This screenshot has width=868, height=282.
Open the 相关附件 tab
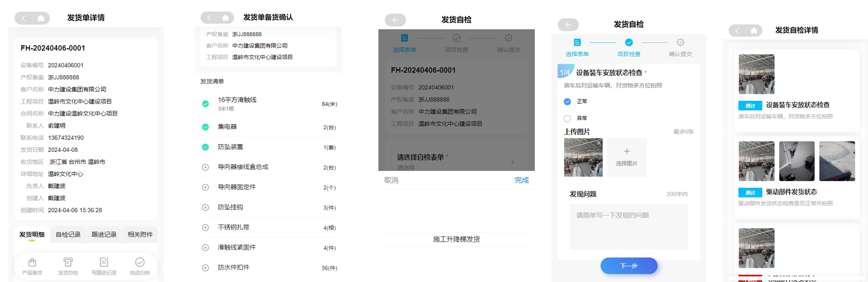tap(140, 234)
